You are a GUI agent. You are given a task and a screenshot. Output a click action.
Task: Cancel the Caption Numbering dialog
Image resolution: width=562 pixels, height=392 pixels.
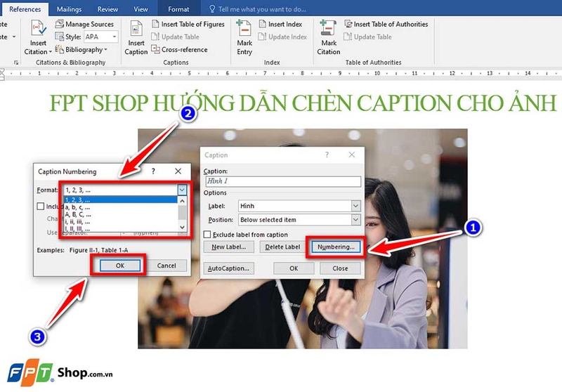(166, 266)
